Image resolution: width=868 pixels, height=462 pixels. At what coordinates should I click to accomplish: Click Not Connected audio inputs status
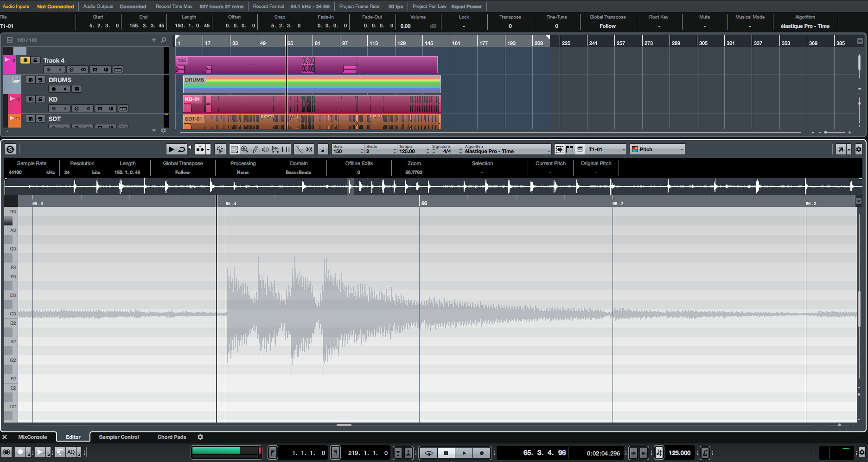tap(55, 6)
